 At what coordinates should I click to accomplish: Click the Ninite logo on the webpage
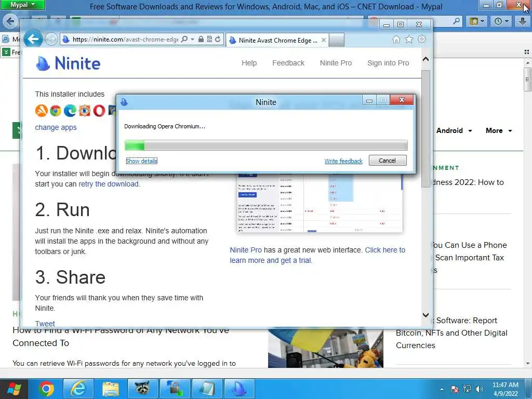[x=68, y=63]
